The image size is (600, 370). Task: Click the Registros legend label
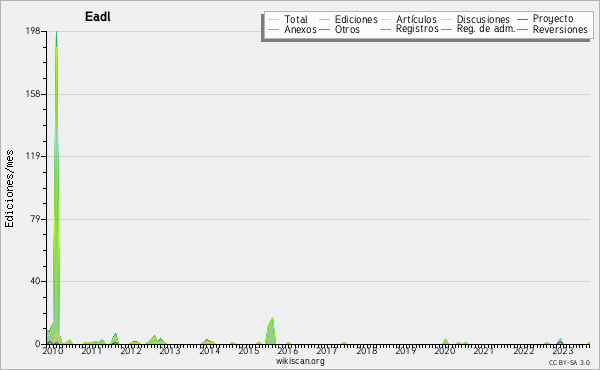[x=417, y=29]
